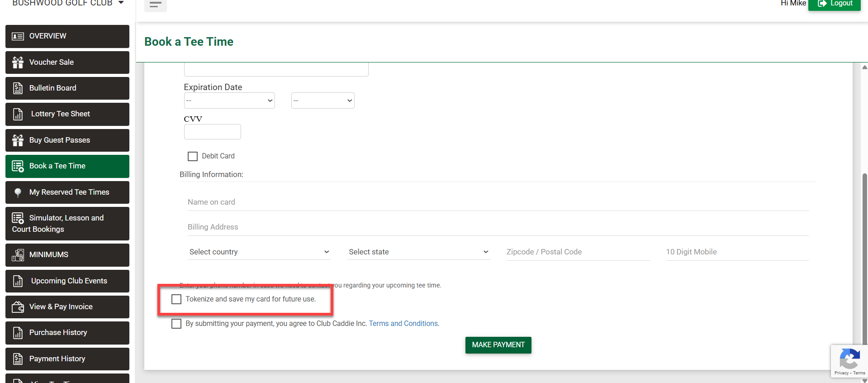Click the Name on card field
868x383 pixels.
[x=498, y=202]
